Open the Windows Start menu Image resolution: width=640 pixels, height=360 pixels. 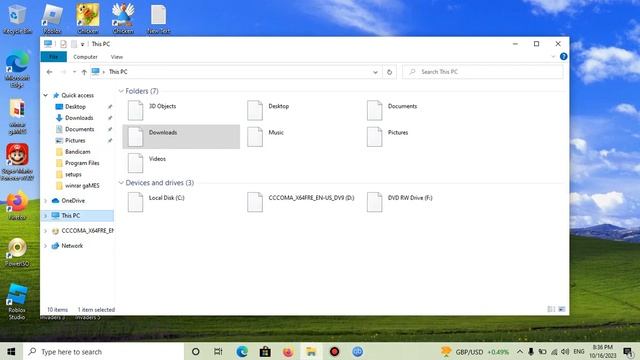coord(11,351)
